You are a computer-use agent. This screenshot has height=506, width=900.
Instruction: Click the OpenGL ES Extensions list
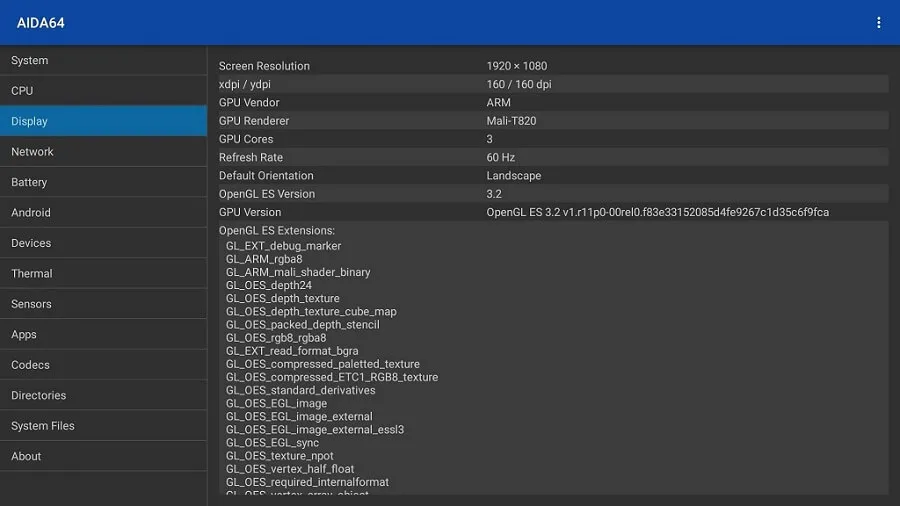coord(552,360)
